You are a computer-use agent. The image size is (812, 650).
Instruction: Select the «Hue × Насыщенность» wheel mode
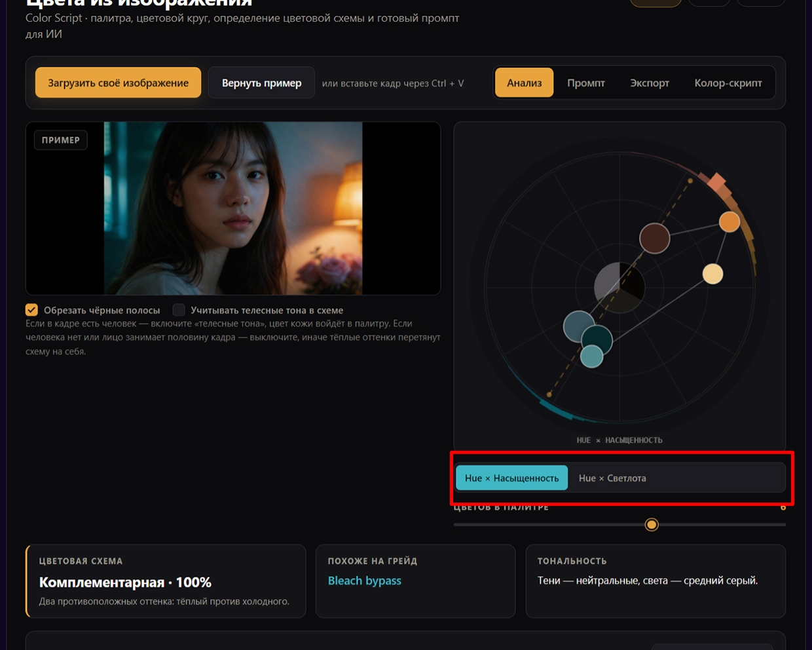click(x=512, y=478)
